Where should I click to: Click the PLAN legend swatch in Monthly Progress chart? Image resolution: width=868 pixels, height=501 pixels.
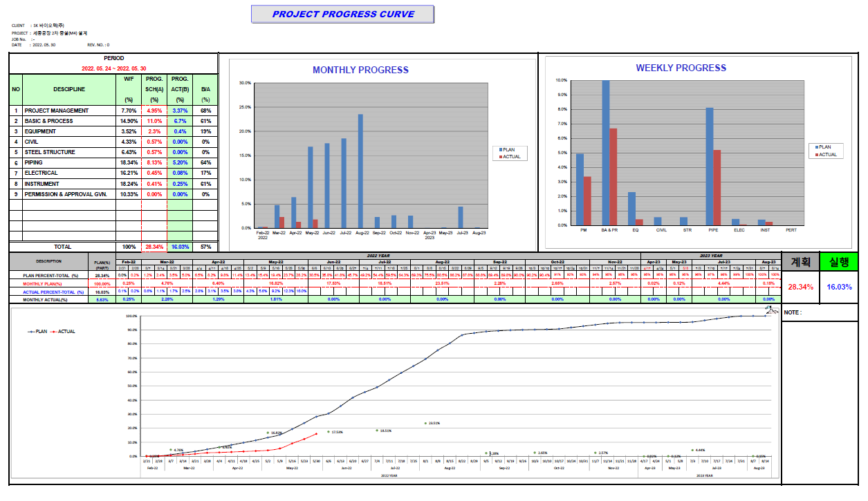coord(501,149)
